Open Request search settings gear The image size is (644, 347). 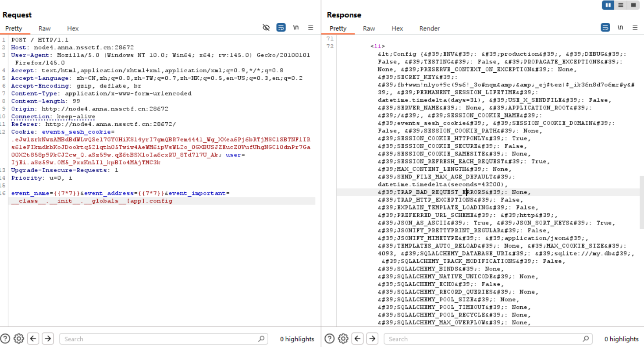coord(18,339)
